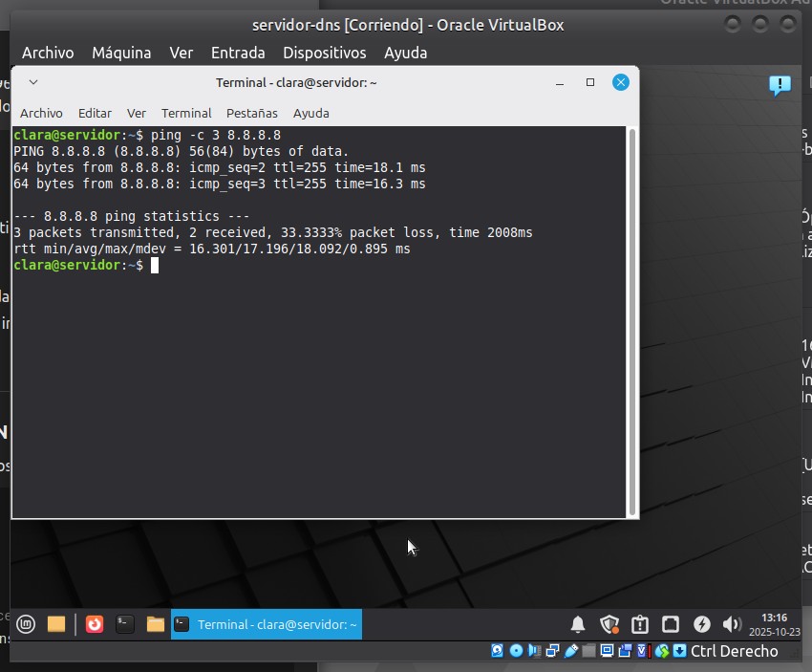Expand the terminal window menu arrow in the title bar
The image size is (812, 672).
pyautogui.click(x=33, y=83)
